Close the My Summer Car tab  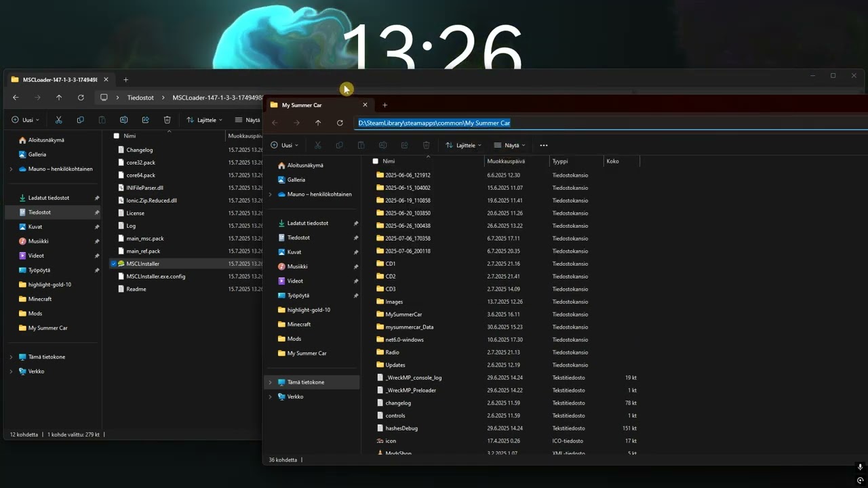[x=365, y=105]
